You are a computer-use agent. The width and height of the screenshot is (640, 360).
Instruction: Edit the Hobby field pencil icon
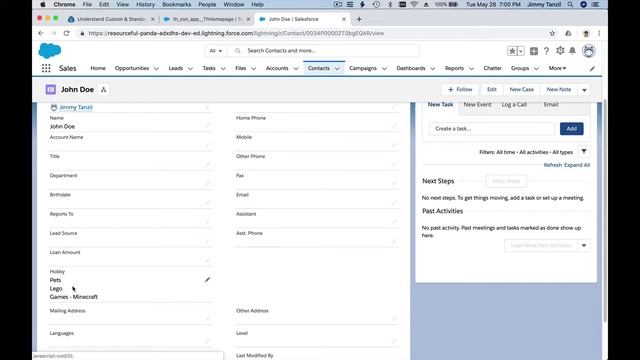coord(207,280)
